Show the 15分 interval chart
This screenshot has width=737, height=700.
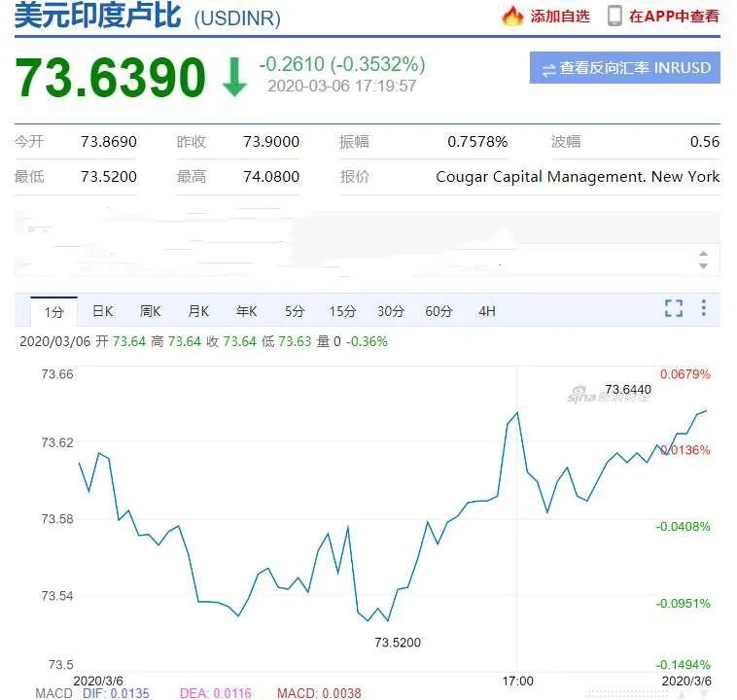pos(342,311)
